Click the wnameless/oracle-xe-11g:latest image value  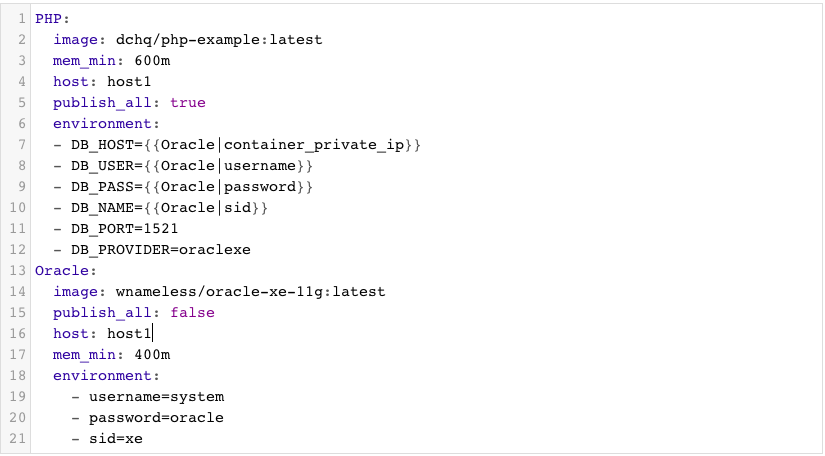coord(250,292)
